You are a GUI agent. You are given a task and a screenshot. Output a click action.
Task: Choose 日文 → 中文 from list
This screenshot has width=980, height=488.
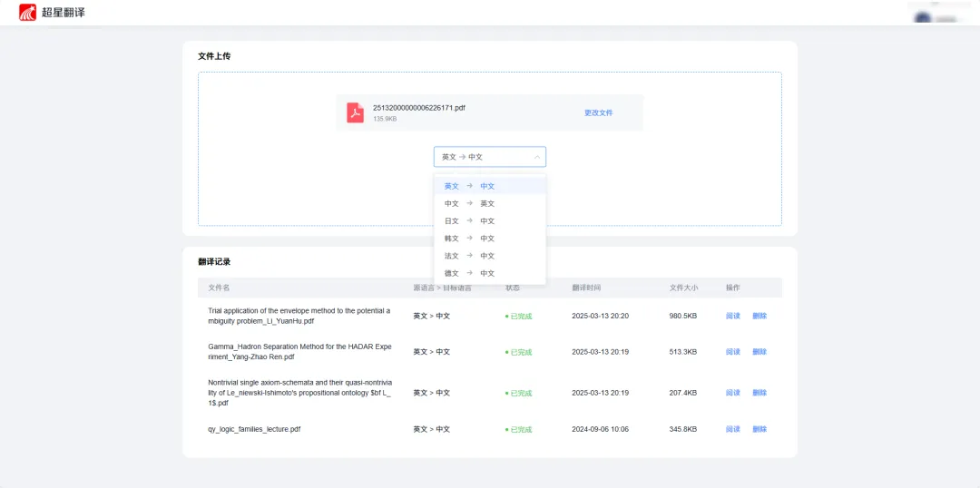[x=469, y=220]
